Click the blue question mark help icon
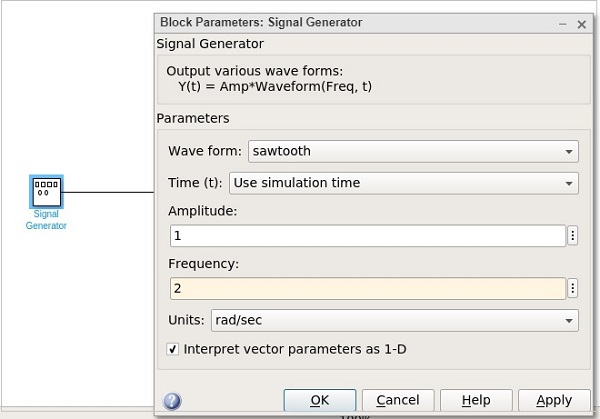600x419 pixels. point(172,401)
